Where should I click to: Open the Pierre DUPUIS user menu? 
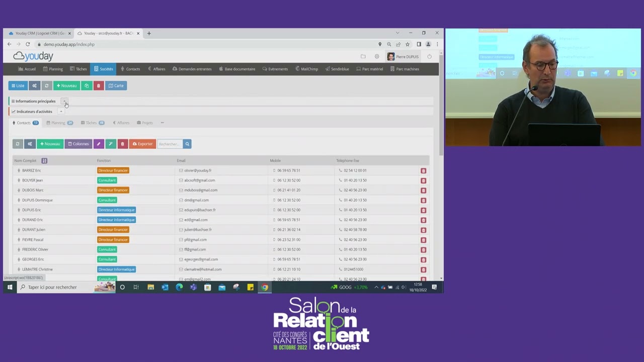click(403, 56)
